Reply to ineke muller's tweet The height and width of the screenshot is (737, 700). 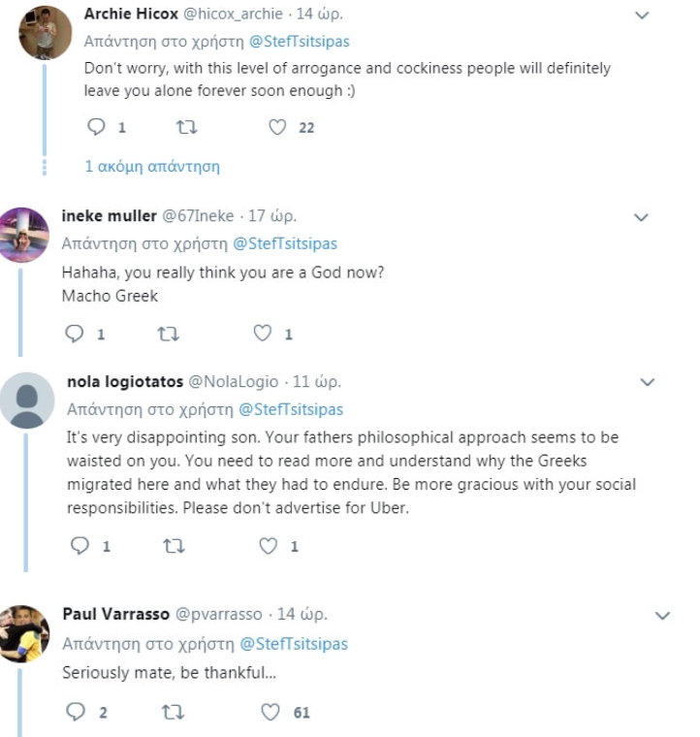(75, 334)
